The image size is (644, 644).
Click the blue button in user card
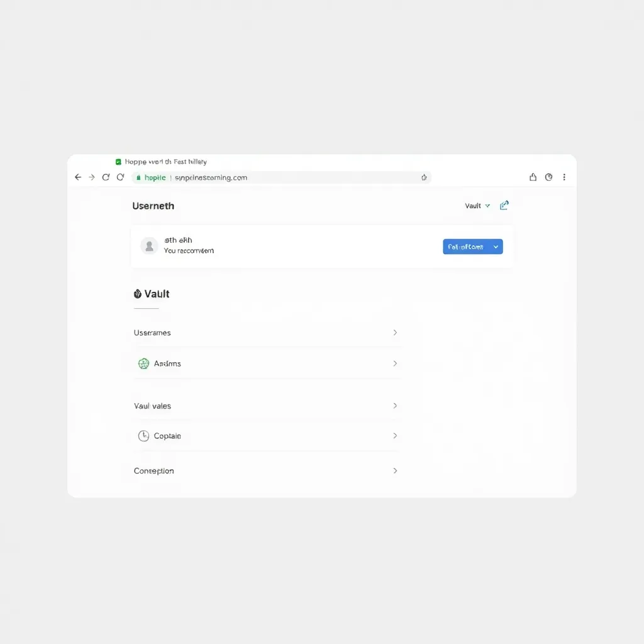pos(465,247)
